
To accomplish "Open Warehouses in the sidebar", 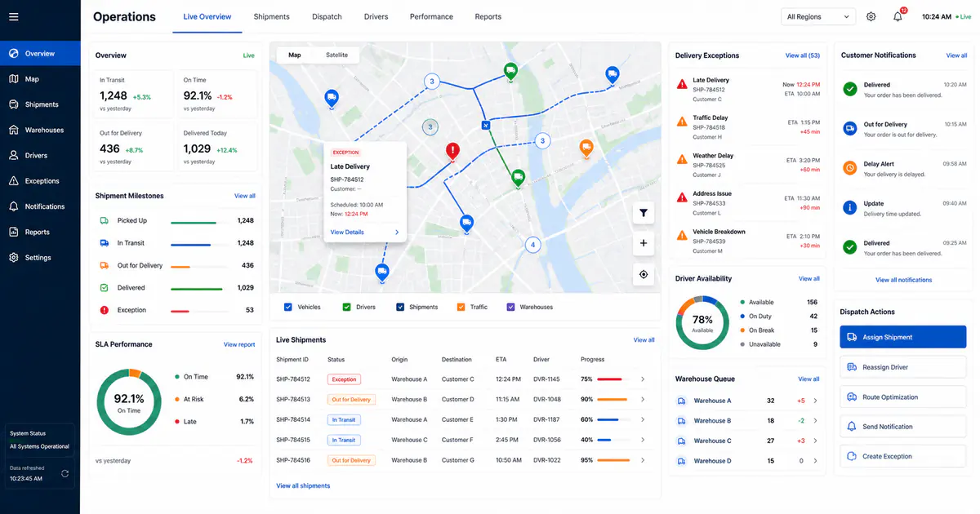I will [40, 130].
